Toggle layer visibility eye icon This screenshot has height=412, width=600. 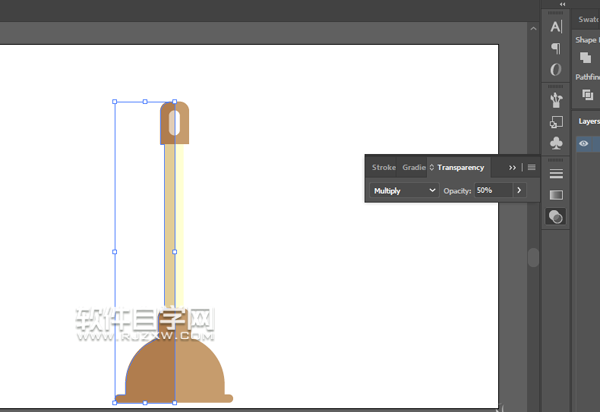pos(584,143)
